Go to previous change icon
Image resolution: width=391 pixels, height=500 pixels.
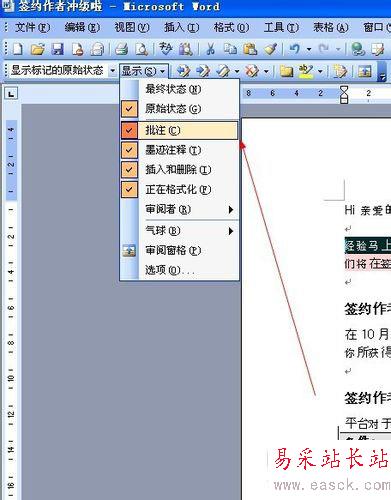(183, 71)
